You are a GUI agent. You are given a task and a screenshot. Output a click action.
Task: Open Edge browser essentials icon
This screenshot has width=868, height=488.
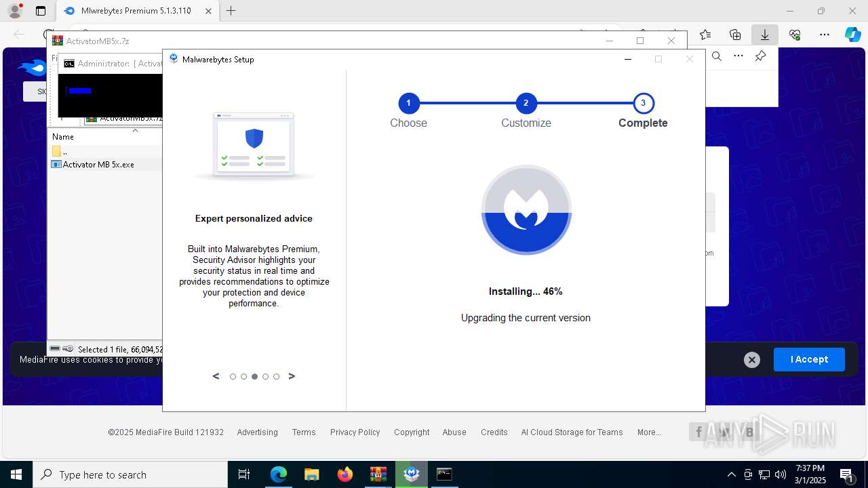click(795, 35)
